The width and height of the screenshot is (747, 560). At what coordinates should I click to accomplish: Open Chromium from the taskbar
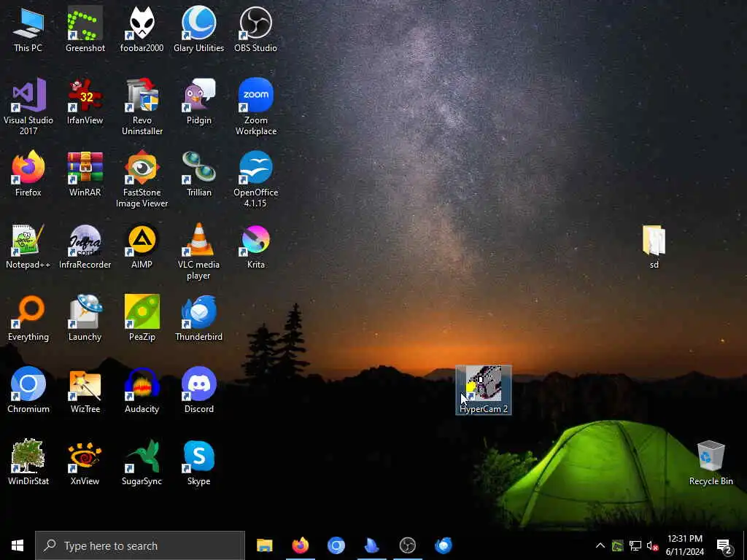point(336,545)
